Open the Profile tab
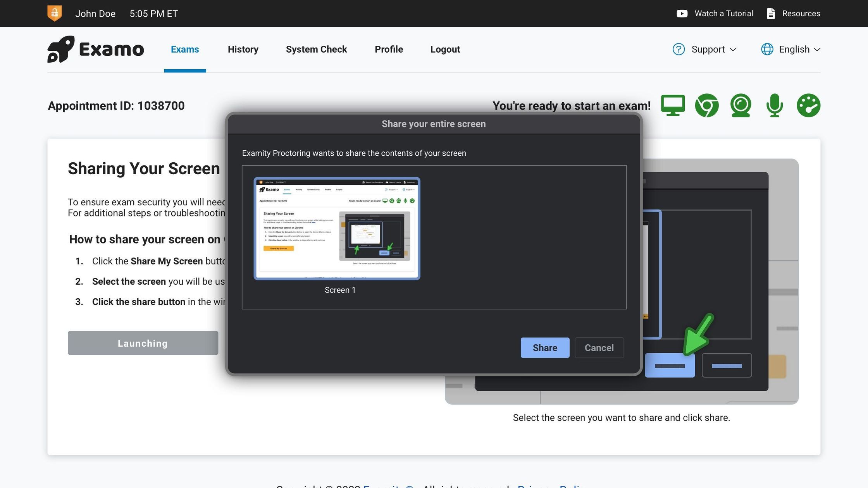This screenshot has width=868, height=488. (389, 49)
